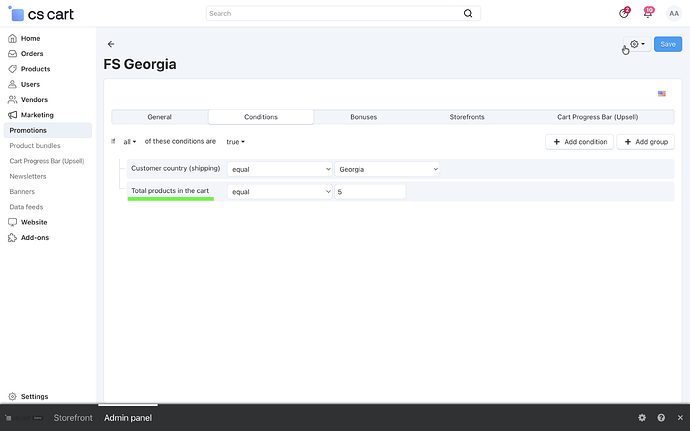Open Products in the sidebar
This screenshot has height=431, width=690.
click(35, 69)
